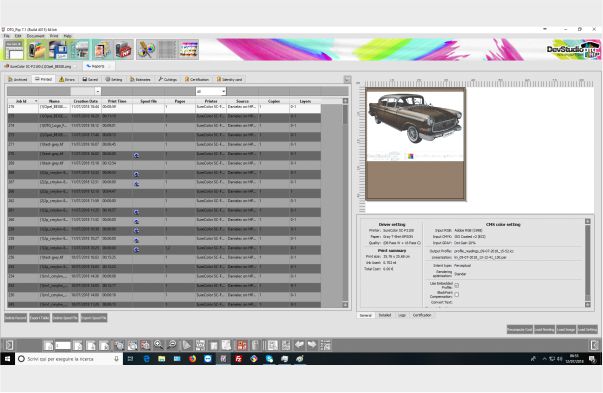Screen dimensions: 603x393
Task: Click the page number field in bottom toolbar
Action: click(x=63, y=345)
